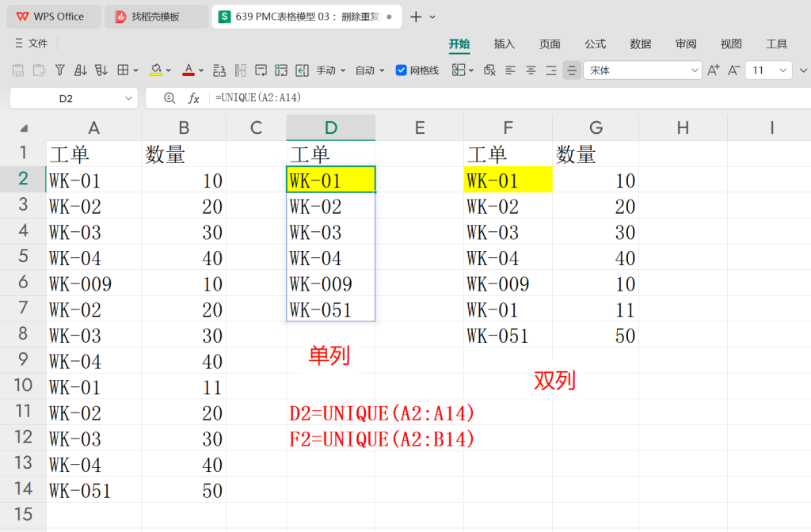Align text left
Image resolution: width=811 pixels, height=532 pixels.
coord(511,70)
